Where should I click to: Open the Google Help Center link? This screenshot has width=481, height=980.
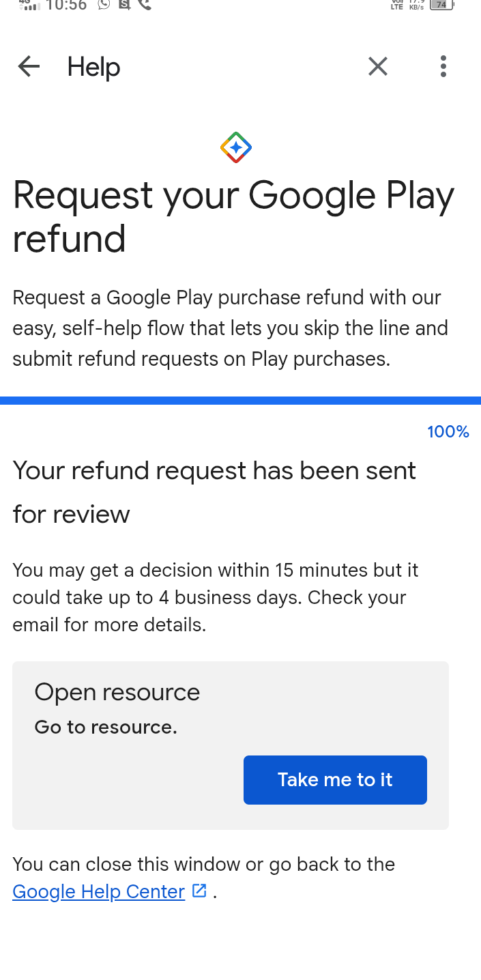click(x=99, y=892)
